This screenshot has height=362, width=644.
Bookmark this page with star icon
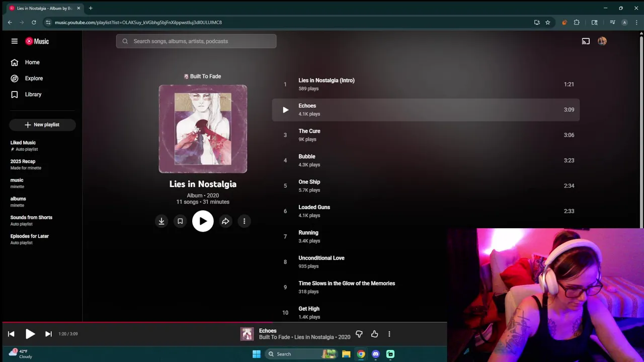coord(548,22)
